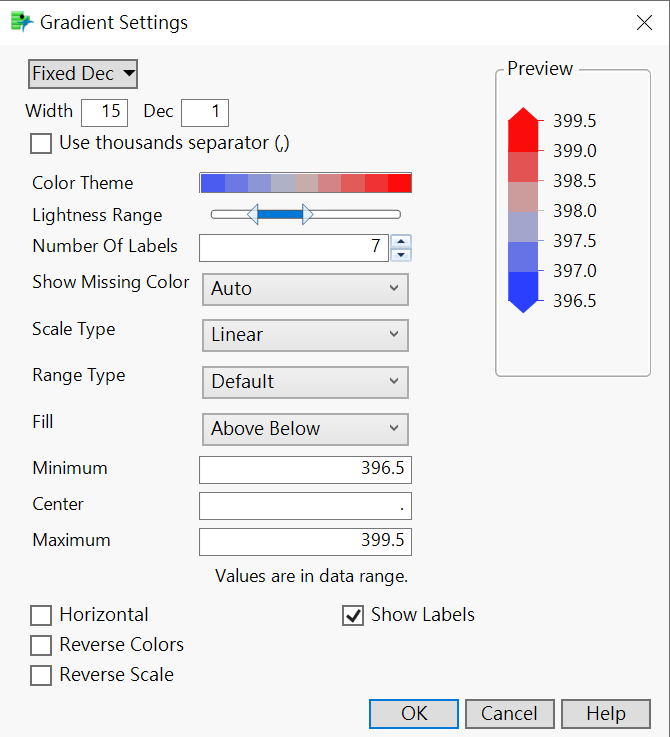
Task: Click the blue bottom arrow in Preview
Action: point(523,301)
